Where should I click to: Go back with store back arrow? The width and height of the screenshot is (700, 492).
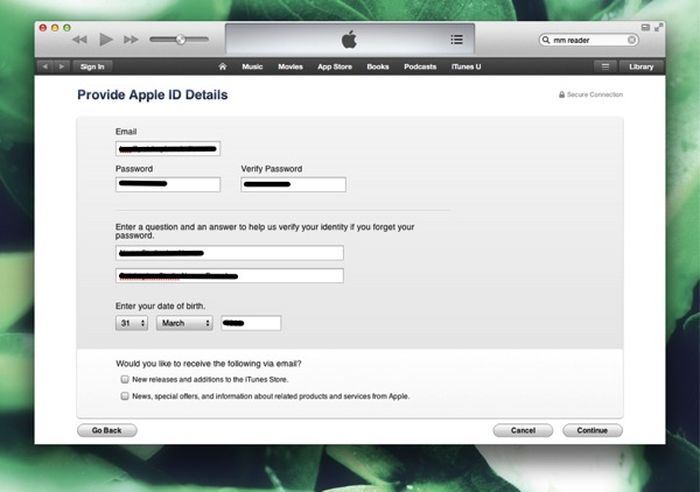tap(45, 67)
